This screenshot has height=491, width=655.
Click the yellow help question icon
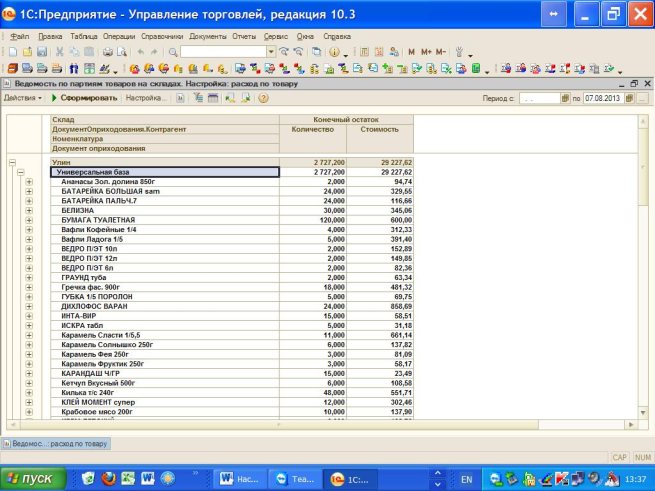tap(263, 98)
